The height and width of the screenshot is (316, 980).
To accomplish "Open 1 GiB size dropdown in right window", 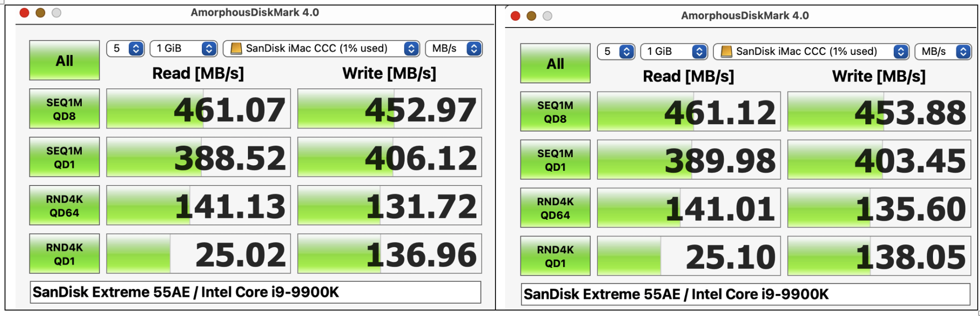I will click(674, 52).
